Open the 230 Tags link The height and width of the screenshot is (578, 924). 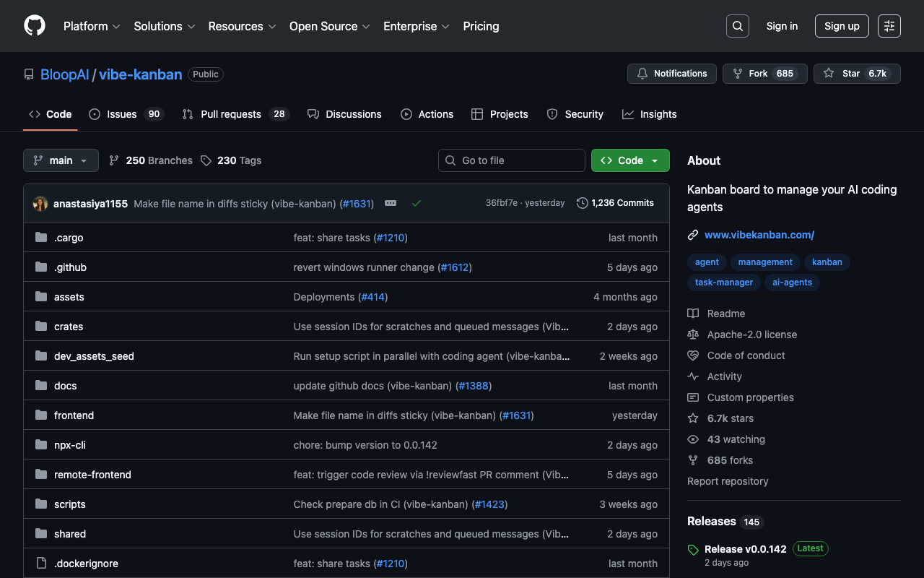click(x=231, y=160)
